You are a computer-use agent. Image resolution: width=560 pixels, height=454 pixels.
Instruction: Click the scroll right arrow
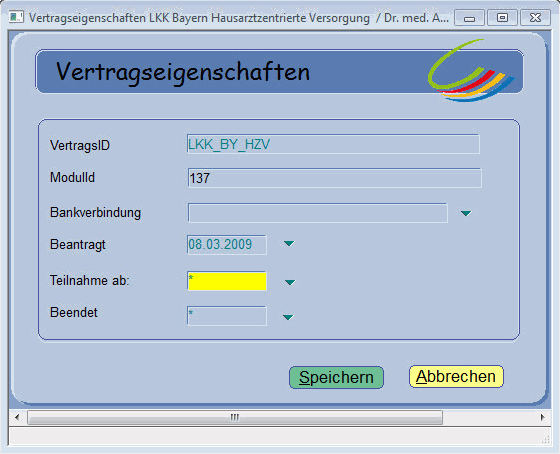(x=542, y=417)
